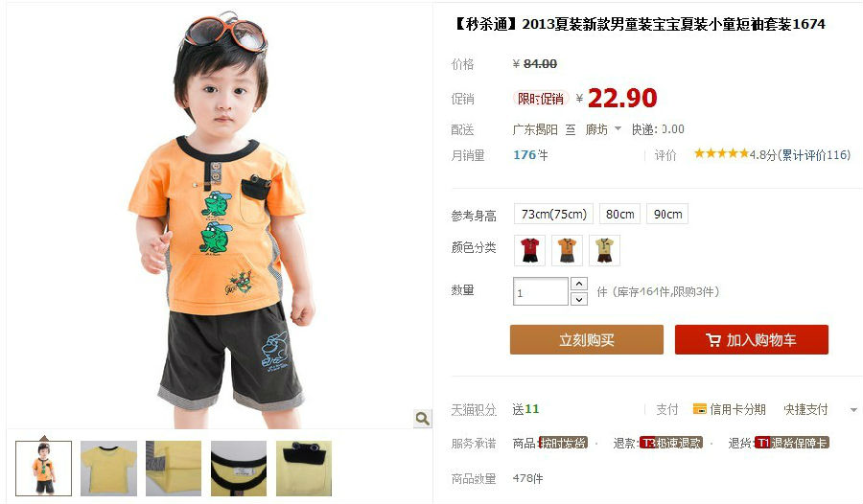Image resolution: width=863 pixels, height=504 pixels.
Task: Click the quantity input field
Action: [541, 291]
